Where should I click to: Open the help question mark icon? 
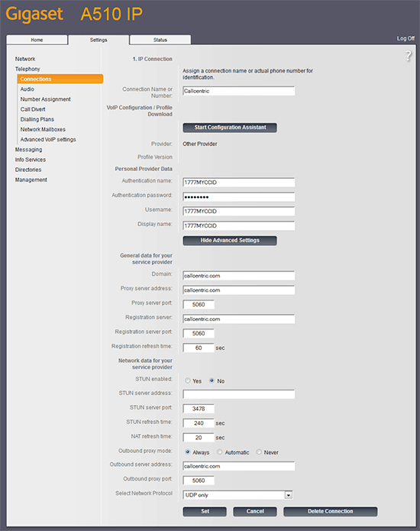click(409, 56)
